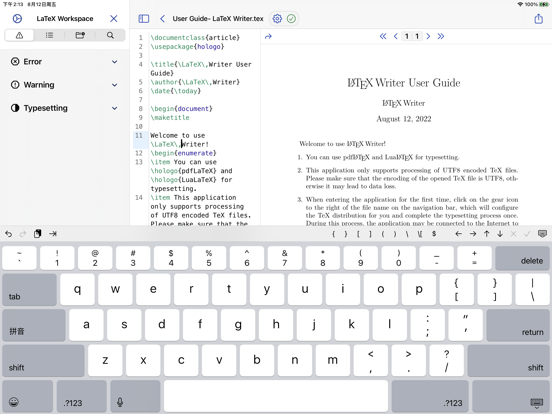Expand the Error section
This screenshot has width=552, height=414.
tap(64, 62)
